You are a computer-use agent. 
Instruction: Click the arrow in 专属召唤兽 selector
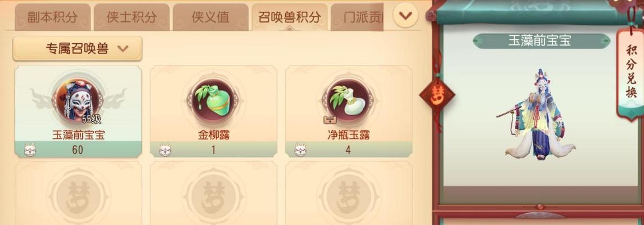tap(123, 49)
